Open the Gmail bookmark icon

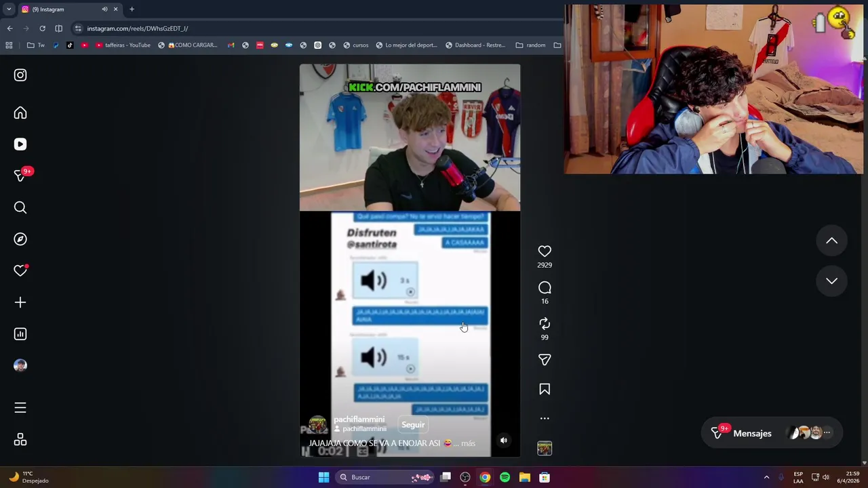click(231, 45)
